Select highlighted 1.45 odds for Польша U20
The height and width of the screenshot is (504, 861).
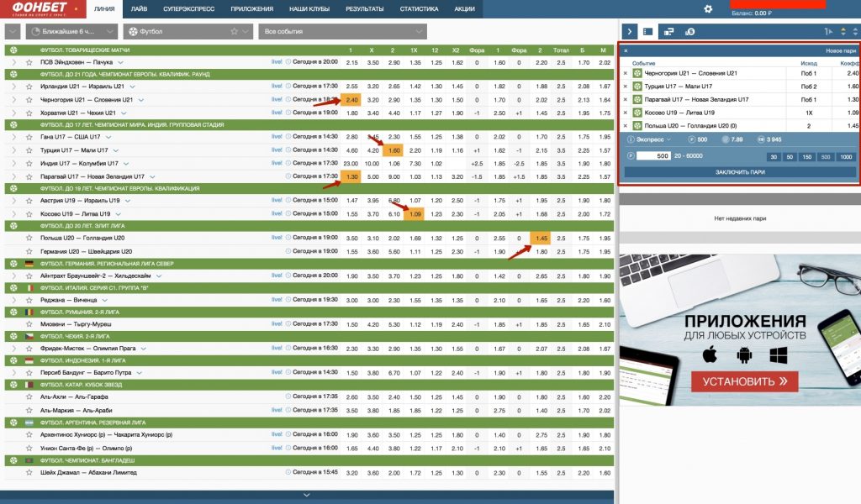point(539,239)
